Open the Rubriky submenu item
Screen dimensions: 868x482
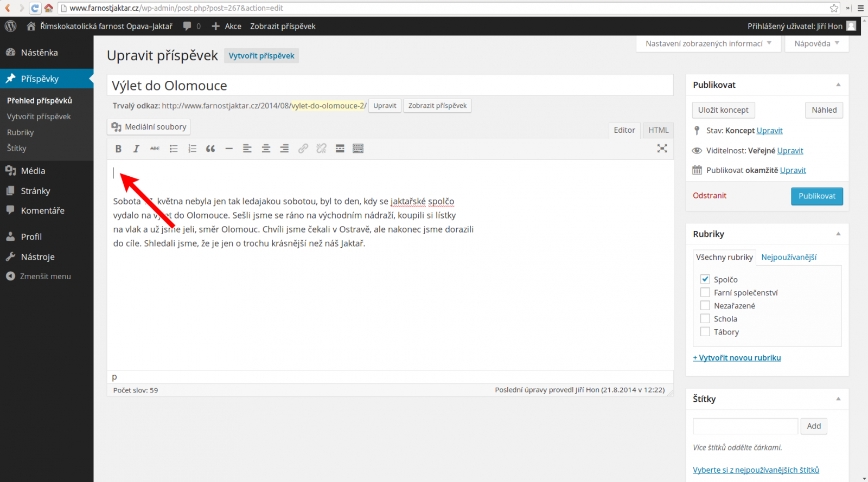pos(21,132)
